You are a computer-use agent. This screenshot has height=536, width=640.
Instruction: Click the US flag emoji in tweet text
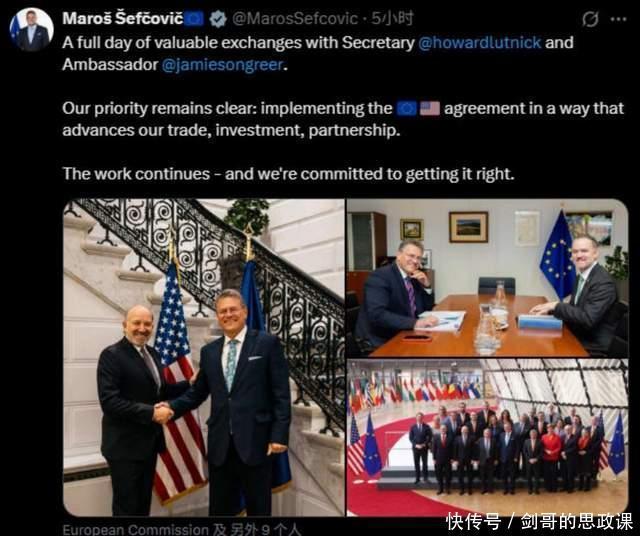[x=430, y=109]
